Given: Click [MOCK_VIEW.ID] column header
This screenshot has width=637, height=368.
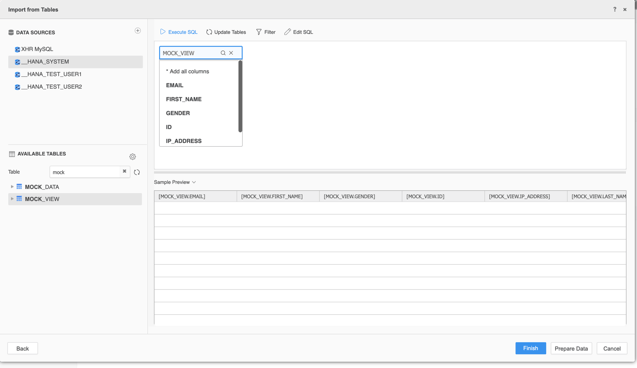Looking at the screenshot, I should click(x=443, y=197).
